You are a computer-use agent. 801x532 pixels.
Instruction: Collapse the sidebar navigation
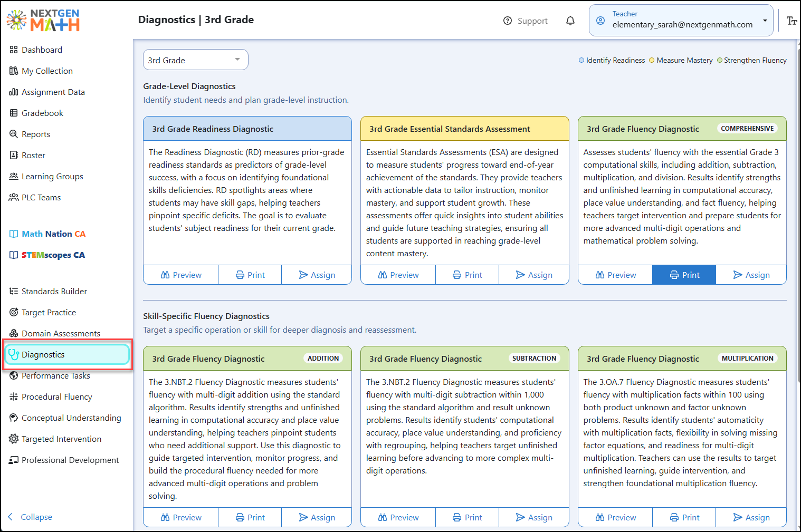(31, 517)
